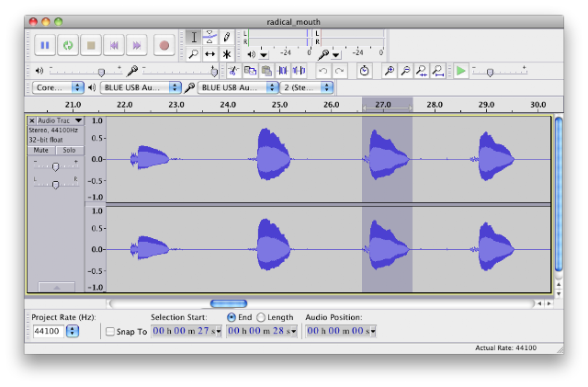Adjust the input microphone volume slider
The image size is (588, 387).
(x=214, y=71)
